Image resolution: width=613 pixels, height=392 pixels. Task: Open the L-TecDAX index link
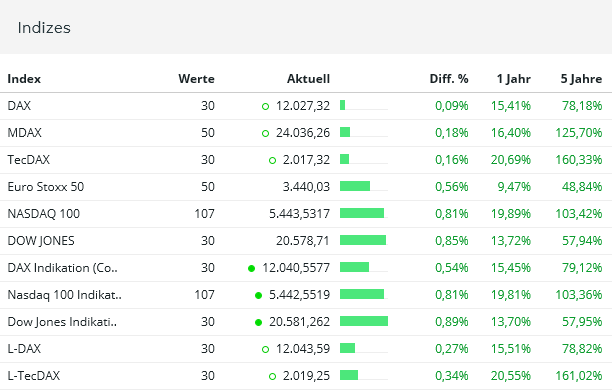coord(34,376)
